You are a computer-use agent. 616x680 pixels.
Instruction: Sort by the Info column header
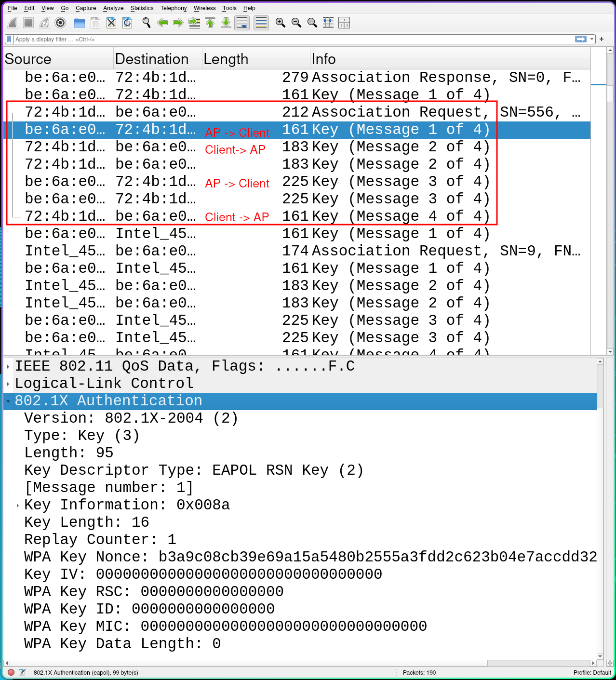(450, 59)
